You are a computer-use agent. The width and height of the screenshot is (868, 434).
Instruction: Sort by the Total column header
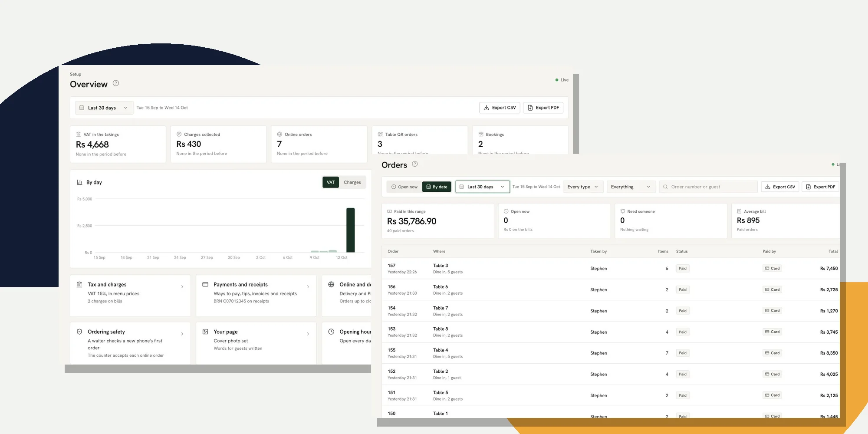click(833, 251)
